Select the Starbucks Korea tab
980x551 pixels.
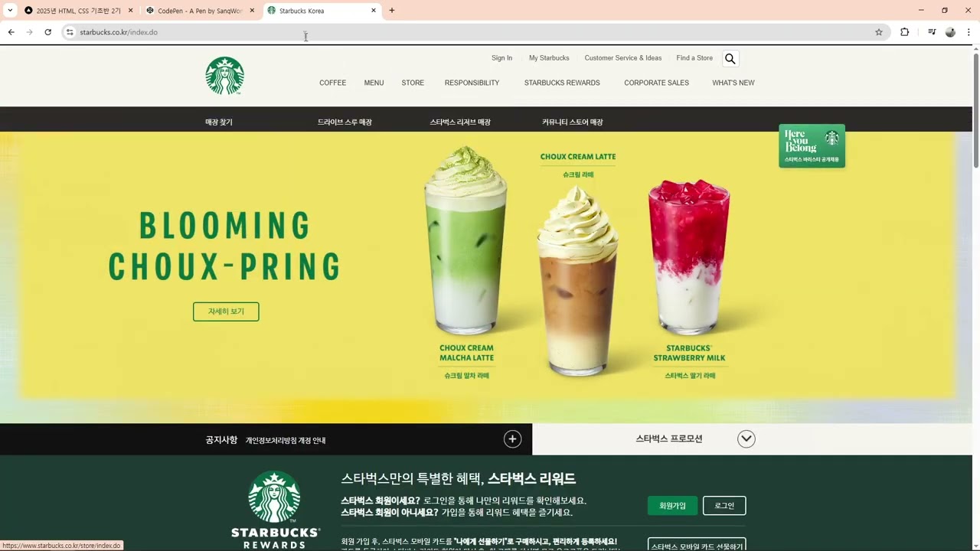point(322,11)
